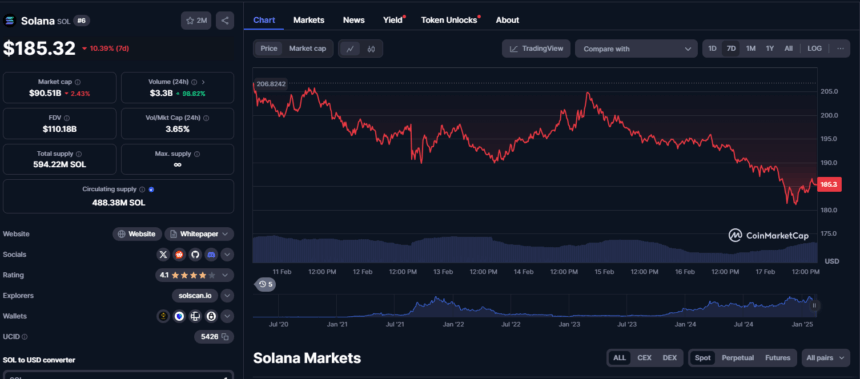860x379 pixels.
Task: Click the verified badge beside Circulating supply
Action: click(x=151, y=189)
